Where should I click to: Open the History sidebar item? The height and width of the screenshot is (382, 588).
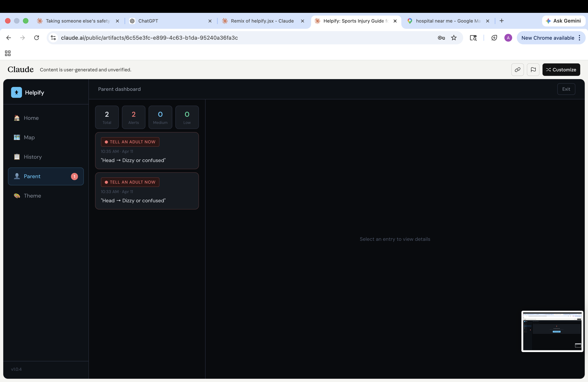33,157
